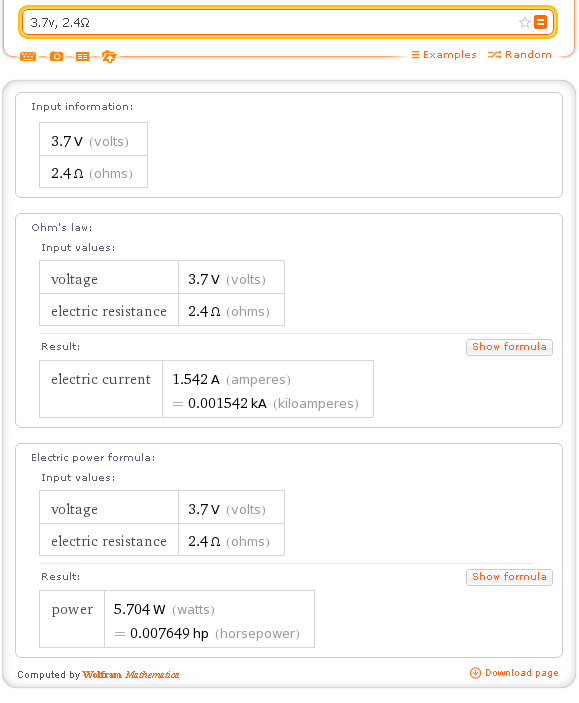
Task: Open the image input camera icon
Action: coord(56,56)
